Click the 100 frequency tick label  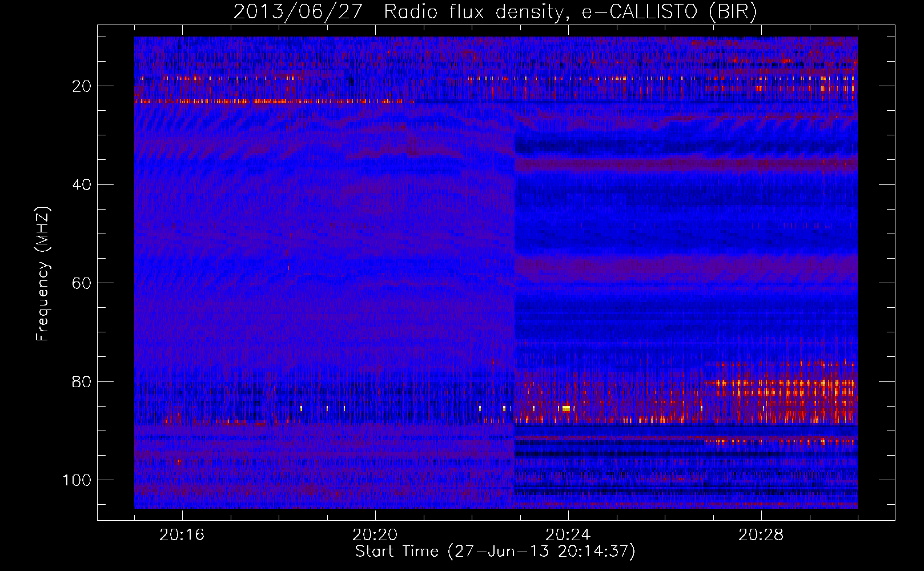pyautogui.click(x=77, y=480)
